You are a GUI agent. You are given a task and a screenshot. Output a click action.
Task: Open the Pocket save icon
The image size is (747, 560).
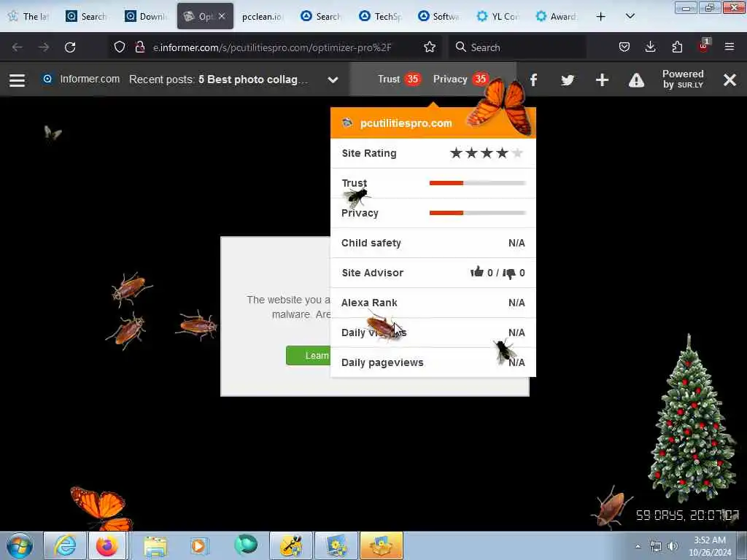point(624,47)
